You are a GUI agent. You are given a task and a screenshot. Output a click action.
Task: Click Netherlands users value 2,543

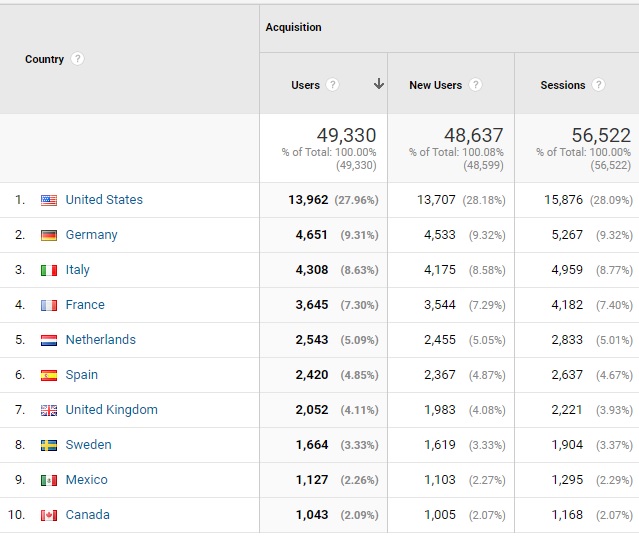312,340
